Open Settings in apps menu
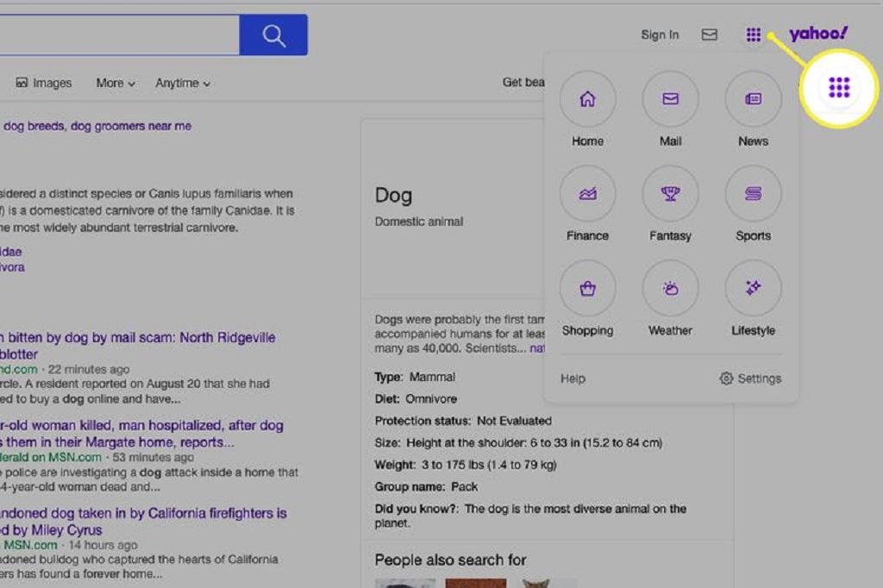The height and width of the screenshot is (588, 883). tap(750, 378)
